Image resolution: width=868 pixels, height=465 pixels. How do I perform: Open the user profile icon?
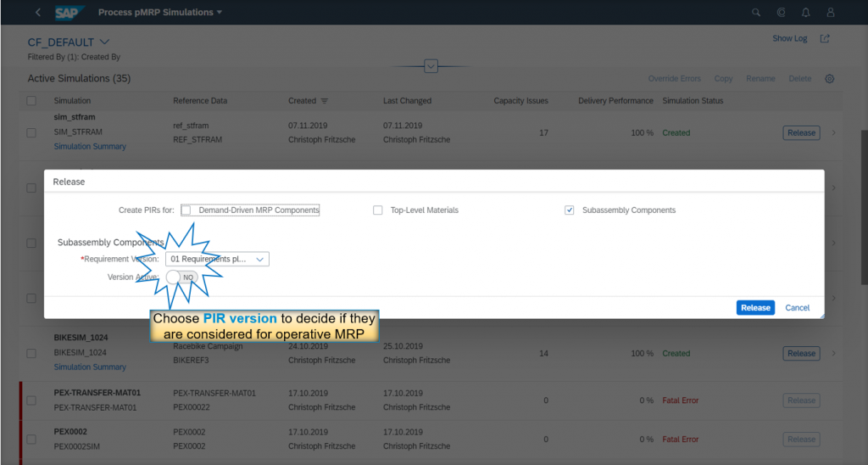coord(831,12)
